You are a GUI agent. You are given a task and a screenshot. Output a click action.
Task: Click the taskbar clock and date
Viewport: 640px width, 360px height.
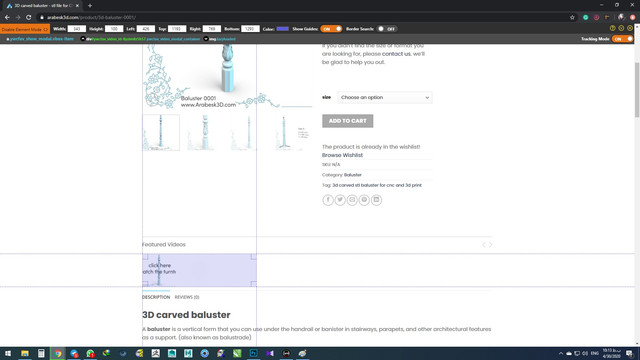coord(611,353)
